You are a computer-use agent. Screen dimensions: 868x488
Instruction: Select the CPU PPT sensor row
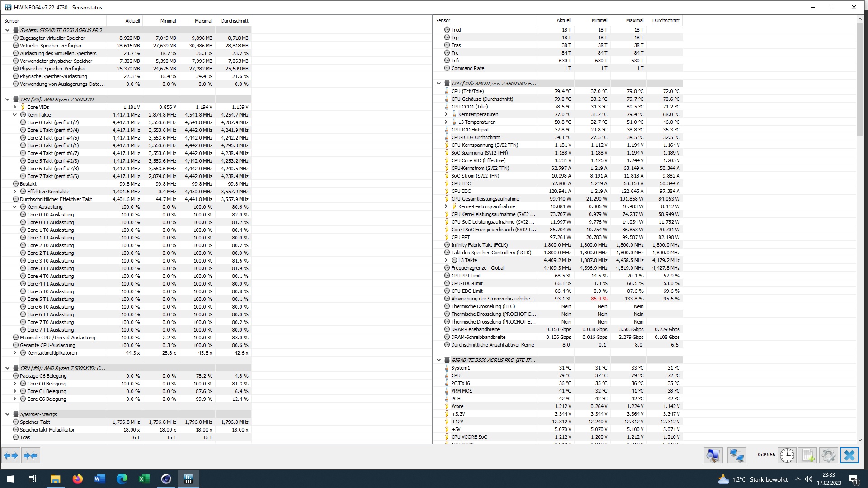(x=460, y=237)
